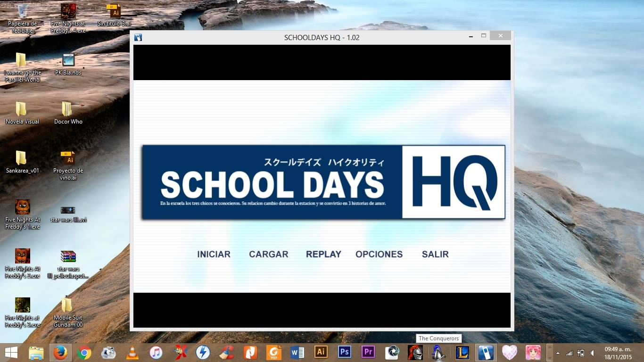Choose SALIR to quit the game
Screen dimensions: 644x362
pos(435,254)
